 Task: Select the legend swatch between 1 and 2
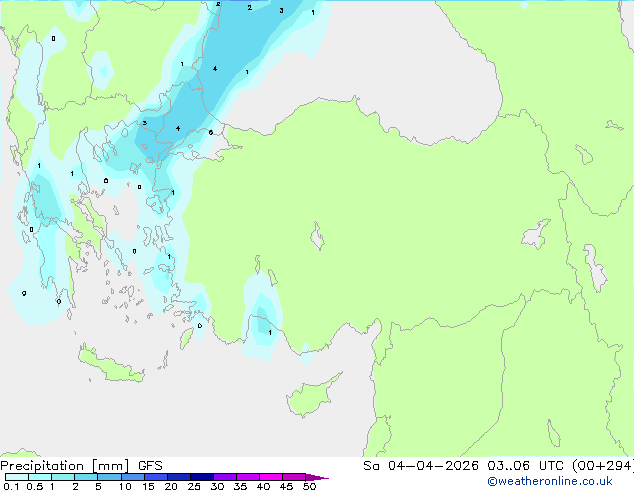point(63,477)
